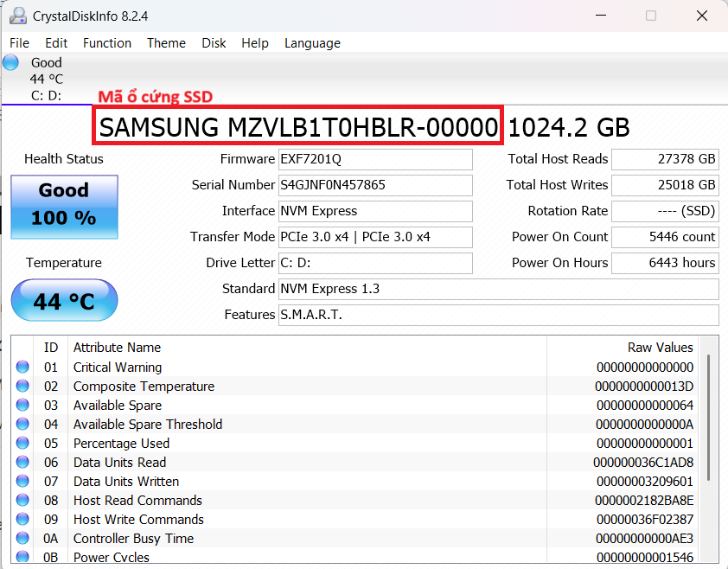Image resolution: width=728 pixels, height=569 pixels.
Task: Open the Language menu
Action: [312, 43]
